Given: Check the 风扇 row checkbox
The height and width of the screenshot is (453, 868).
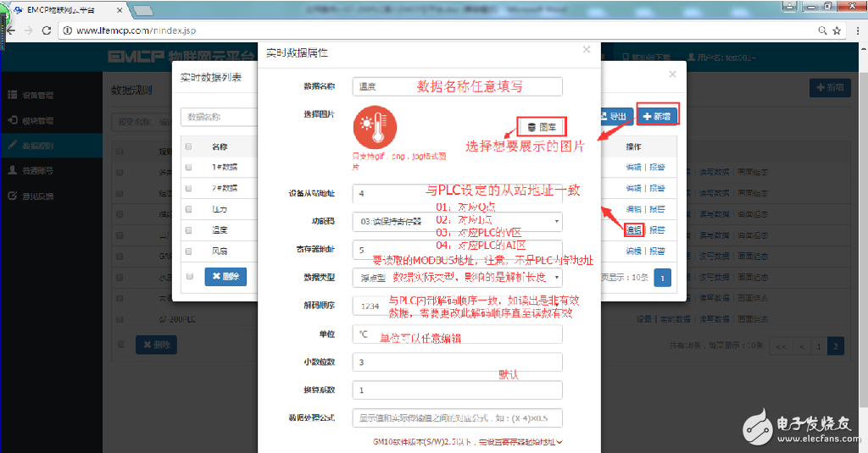Looking at the screenshot, I should click(189, 251).
